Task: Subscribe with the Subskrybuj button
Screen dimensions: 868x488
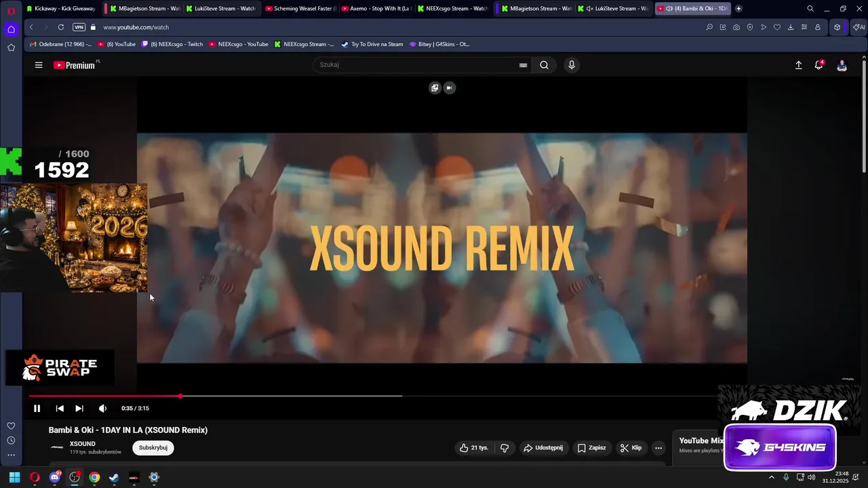Action: click(x=153, y=447)
